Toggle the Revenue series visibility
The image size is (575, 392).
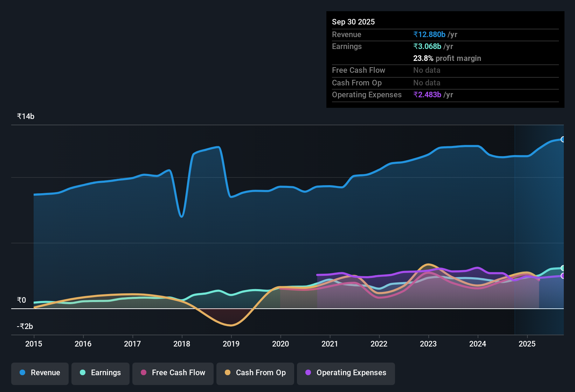[x=40, y=373]
